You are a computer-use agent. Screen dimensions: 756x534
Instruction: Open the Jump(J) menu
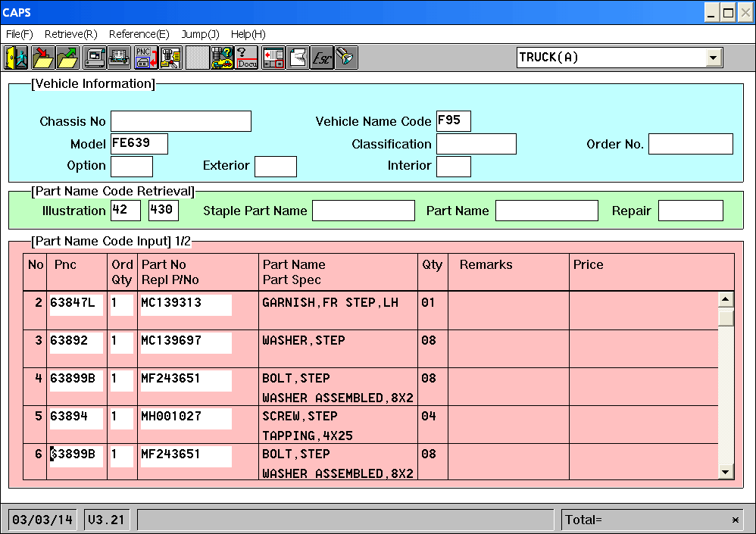200,34
